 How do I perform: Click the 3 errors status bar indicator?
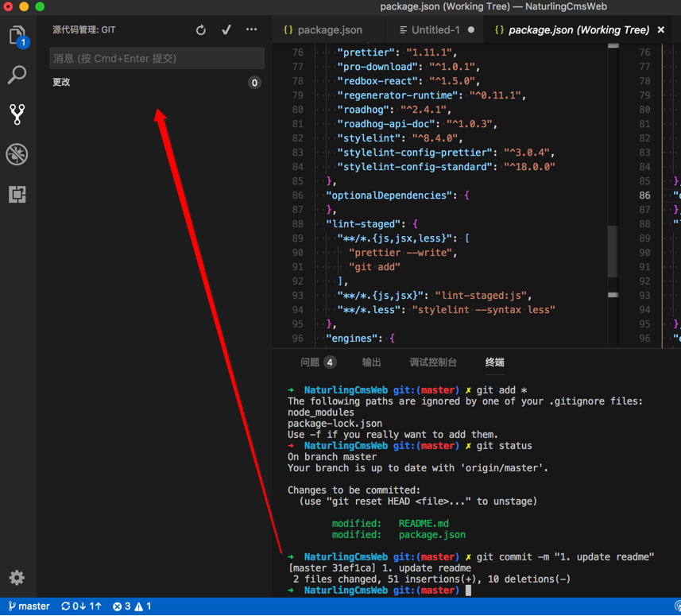(x=122, y=606)
